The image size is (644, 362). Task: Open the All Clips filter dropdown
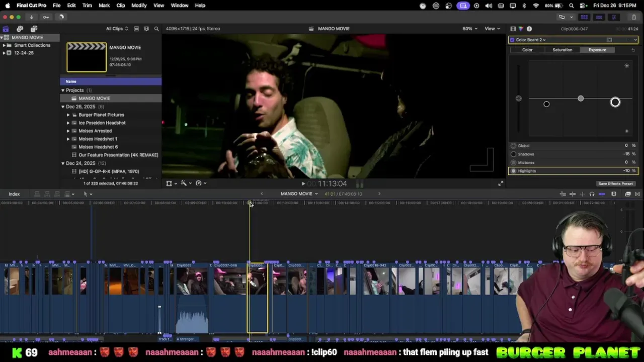[117, 29]
